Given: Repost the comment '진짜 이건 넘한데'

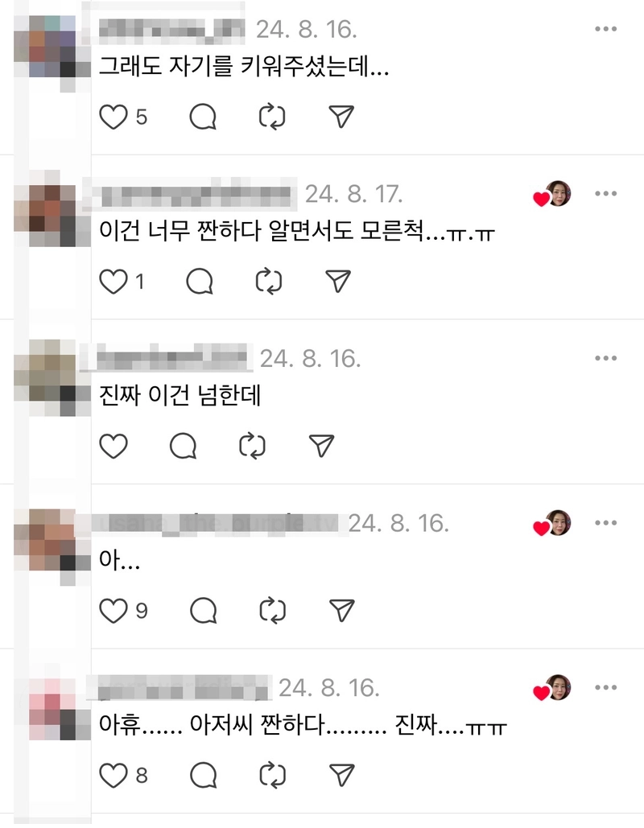Looking at the screenshot, I should 252,447.
